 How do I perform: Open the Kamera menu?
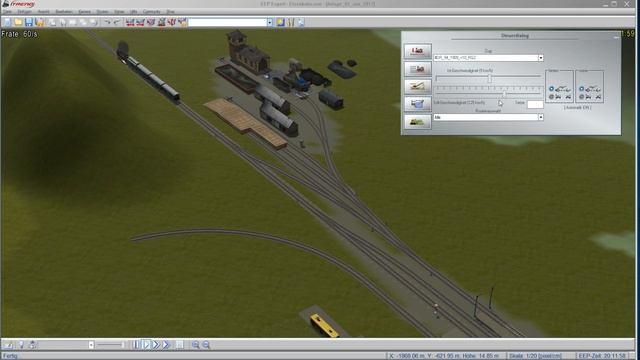click(x=84, y=12)
